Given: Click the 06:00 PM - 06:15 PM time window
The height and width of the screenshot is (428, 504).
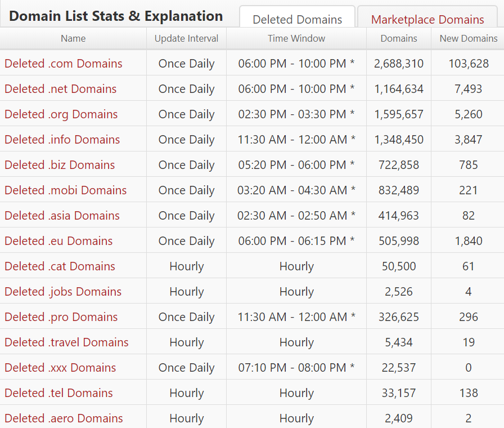Looking at the screenshot, I should click(296, 241).
